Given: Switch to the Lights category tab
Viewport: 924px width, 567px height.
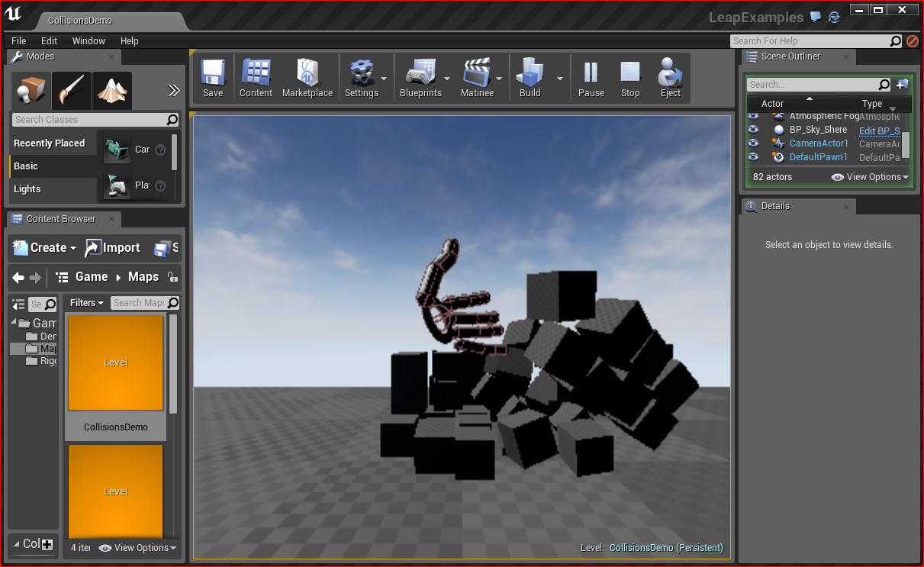Looking at the screenshot, I should click(x=27, y=189).
